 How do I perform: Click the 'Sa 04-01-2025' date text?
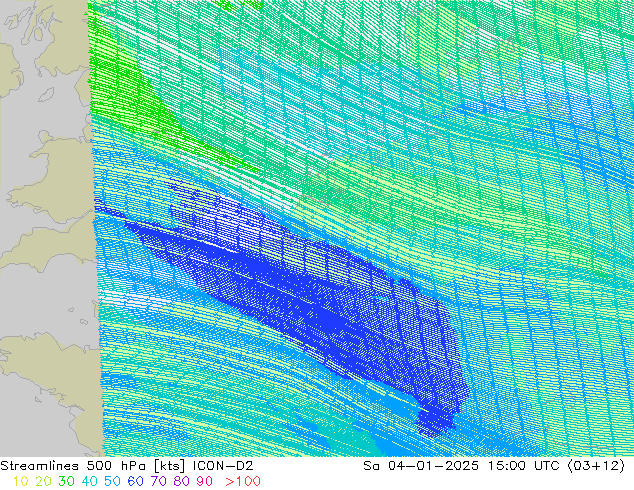pyautogui.click(x=421, y=466)
